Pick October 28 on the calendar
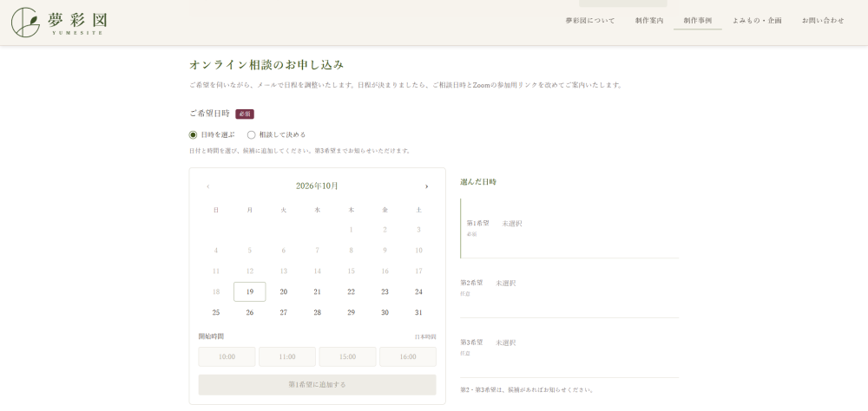The image size is (868, 411). coord(317,312)
